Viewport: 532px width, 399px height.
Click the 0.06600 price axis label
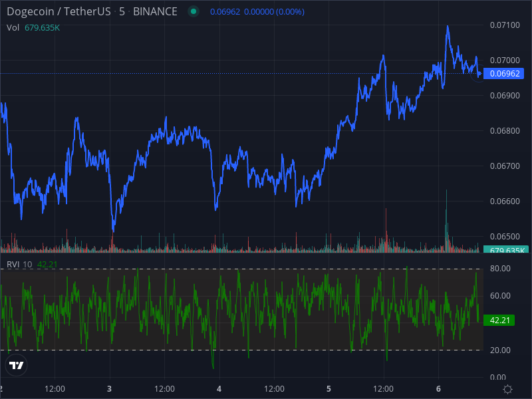click(x=505, y=201)
